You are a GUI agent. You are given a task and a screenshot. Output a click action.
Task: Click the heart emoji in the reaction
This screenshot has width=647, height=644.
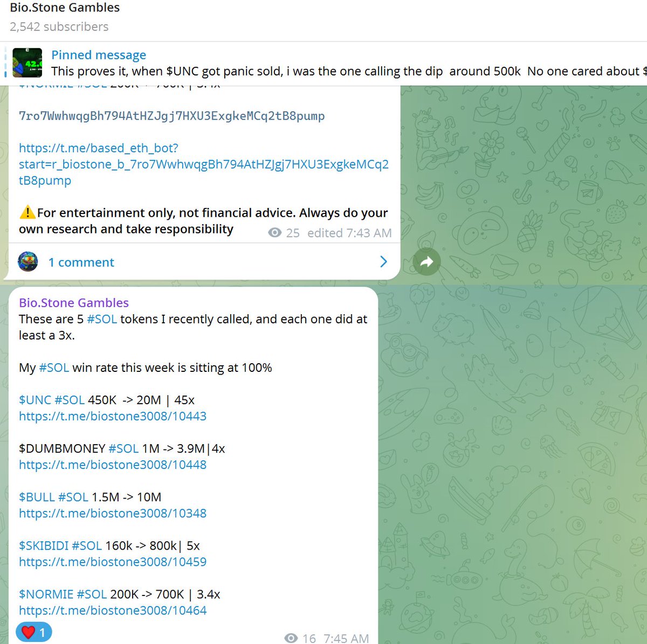pos(28,631)
